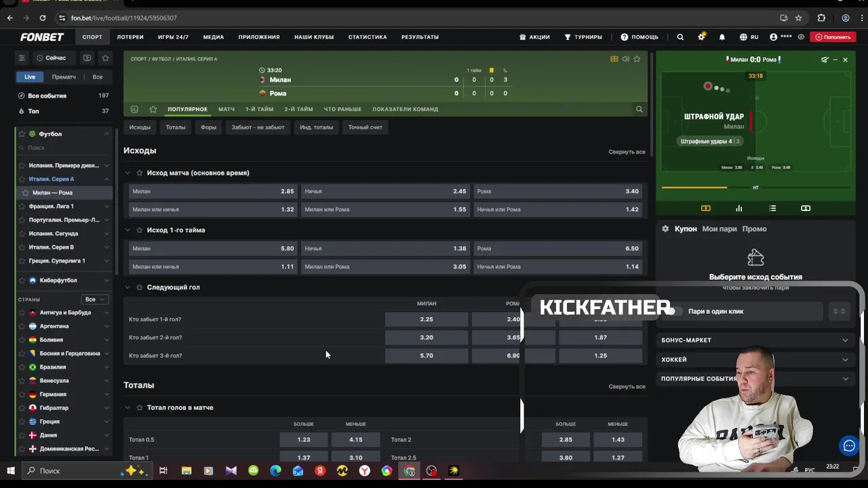Screen dimensions: 868x488
Task: Click the video broadcast filter icon in sidebar
Action: point(87,58)
